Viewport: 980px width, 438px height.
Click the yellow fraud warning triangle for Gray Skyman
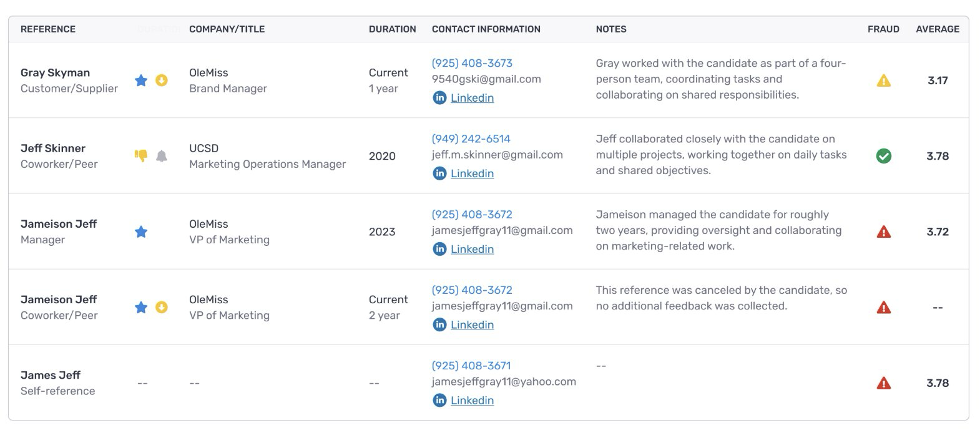point(883,80)
